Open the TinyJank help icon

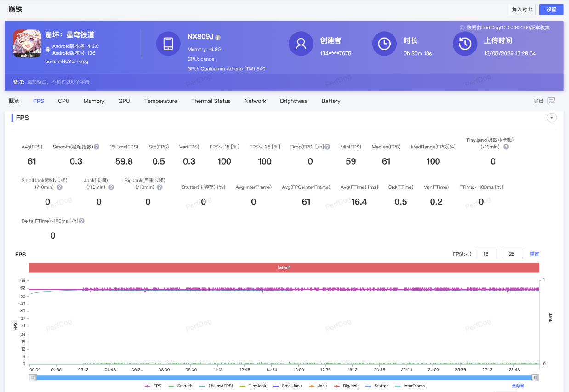click(506, 147)
